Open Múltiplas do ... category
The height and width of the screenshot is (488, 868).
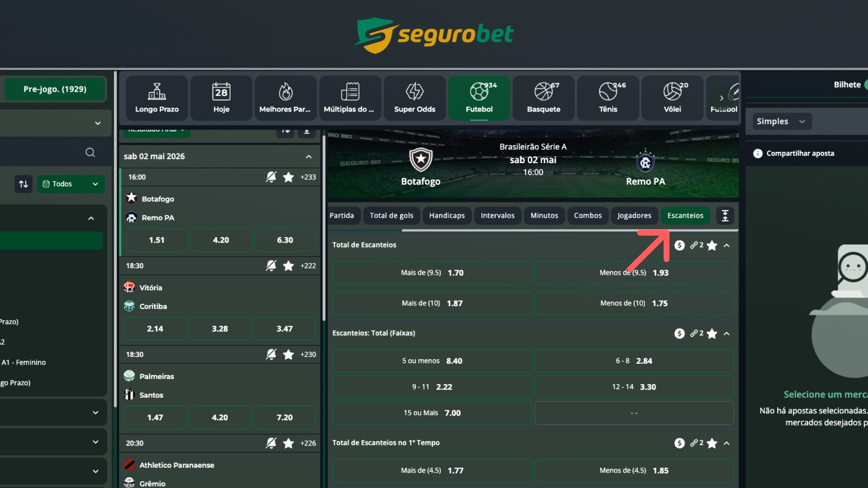[x=349, y=98]
